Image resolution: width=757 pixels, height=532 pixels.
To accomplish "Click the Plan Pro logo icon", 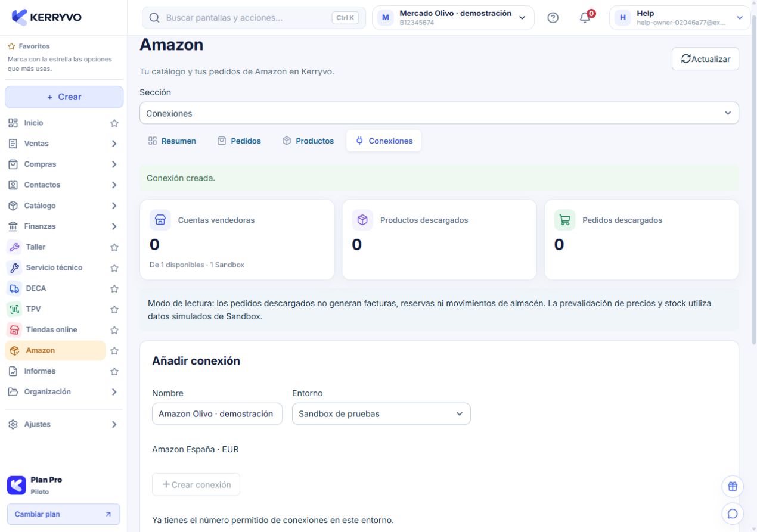I will (x=16, y=485).
